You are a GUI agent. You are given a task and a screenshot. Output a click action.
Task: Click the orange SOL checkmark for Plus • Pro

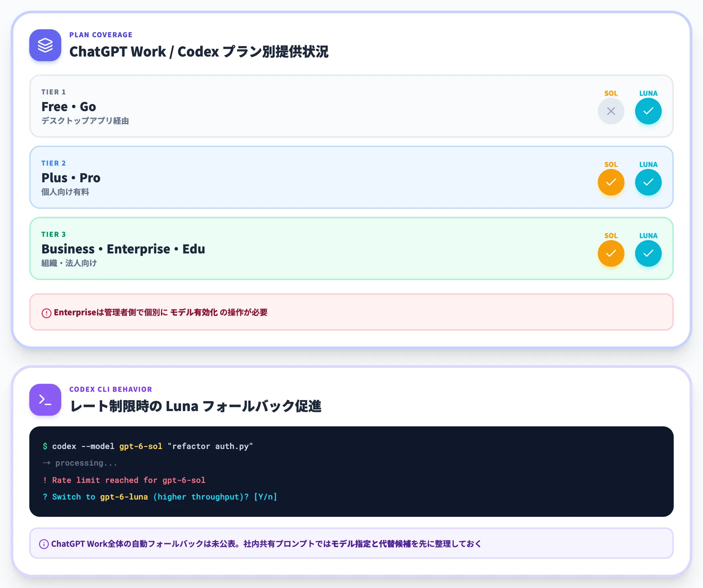pyautogui.click(x=611, y=182)
